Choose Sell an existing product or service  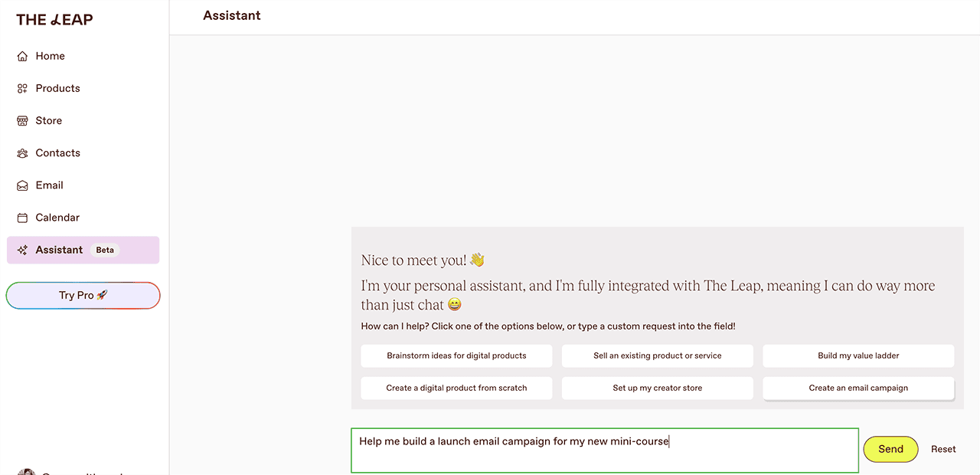[657, 355]
